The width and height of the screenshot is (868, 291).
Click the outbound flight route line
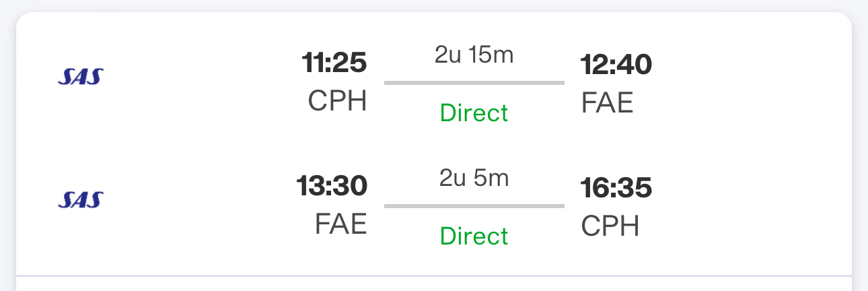pos(474,83)
